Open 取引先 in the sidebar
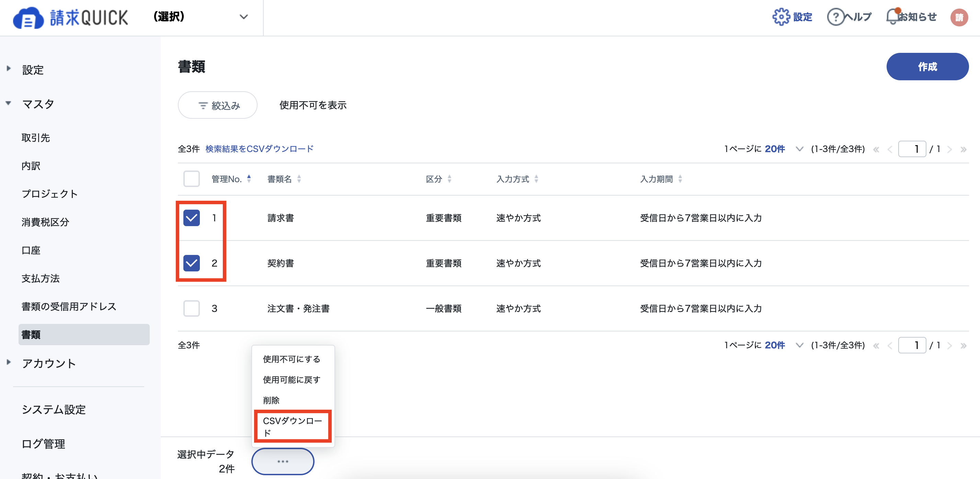The height and width of the screenshot is (479, 980). pos(36,138)
